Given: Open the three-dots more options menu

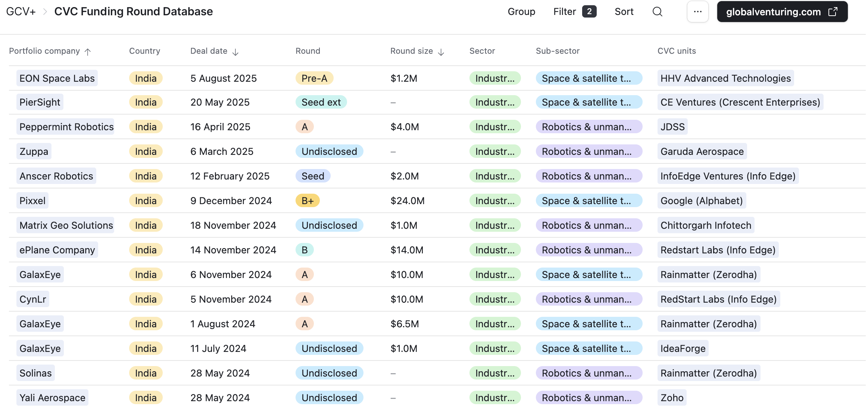Looking at the screenshot, I should 697,12.
